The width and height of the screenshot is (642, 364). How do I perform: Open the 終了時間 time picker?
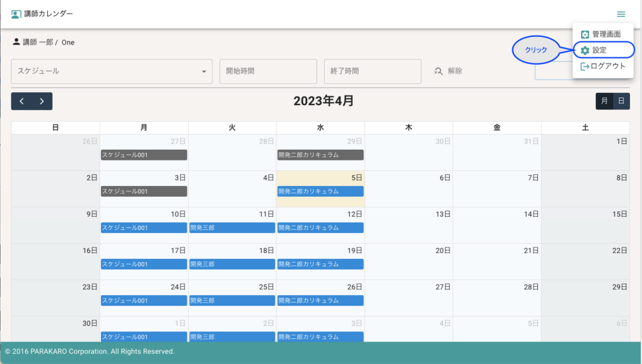coord(372,71)
